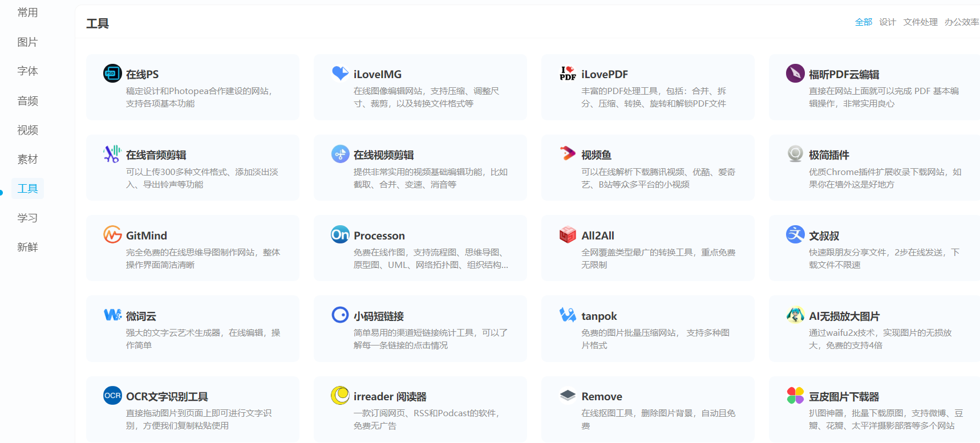
Task: Click the 豆皮图片下载器 colorful icon
Action: [x=795, y=396]
